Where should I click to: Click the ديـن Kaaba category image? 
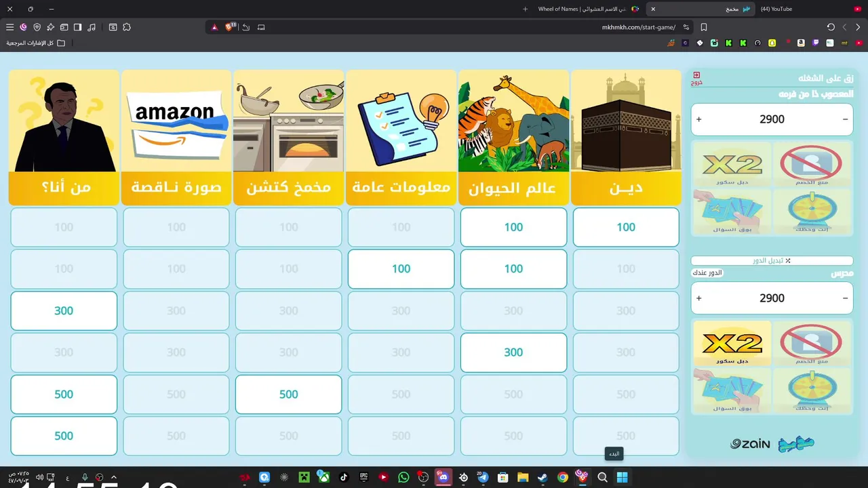point(626,121)
